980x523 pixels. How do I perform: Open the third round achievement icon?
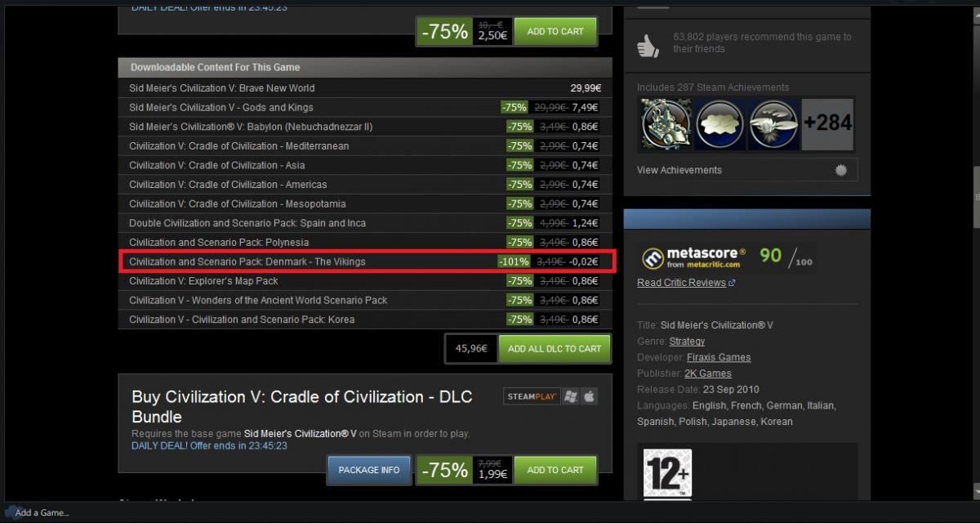[x=773, y=124]
